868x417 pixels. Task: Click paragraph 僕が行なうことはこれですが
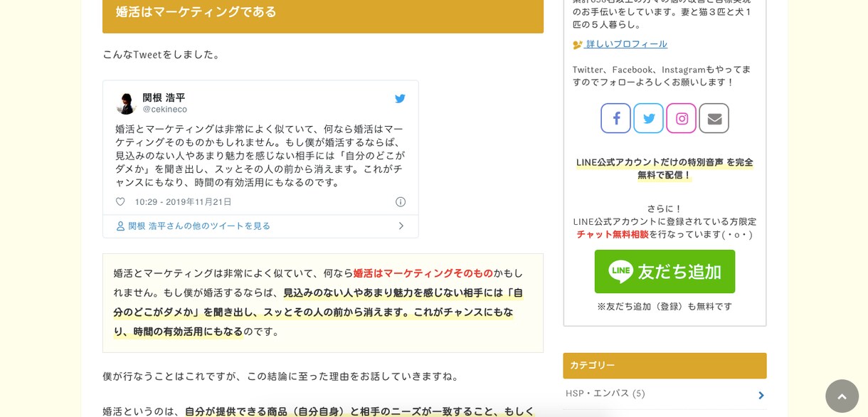[x=283, y=376]
